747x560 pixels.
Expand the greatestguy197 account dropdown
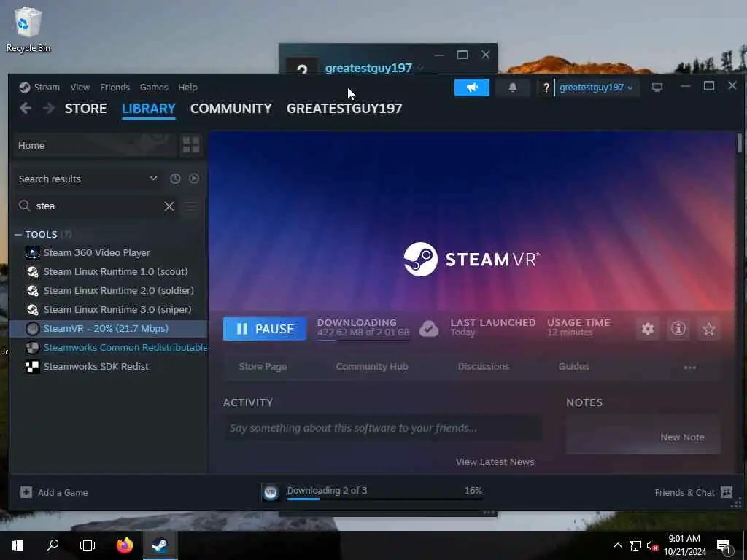point(597,87)
